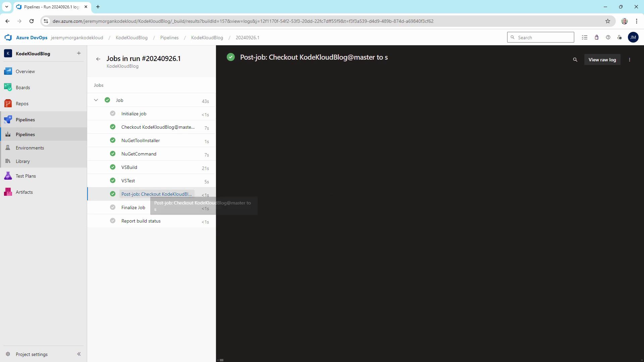Open Project settings

point(32,354)
